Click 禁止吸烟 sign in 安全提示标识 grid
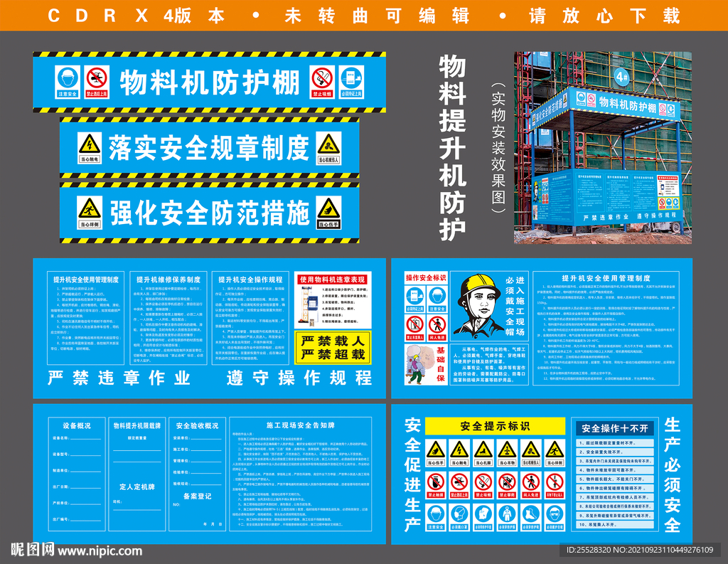 point(483,485)
